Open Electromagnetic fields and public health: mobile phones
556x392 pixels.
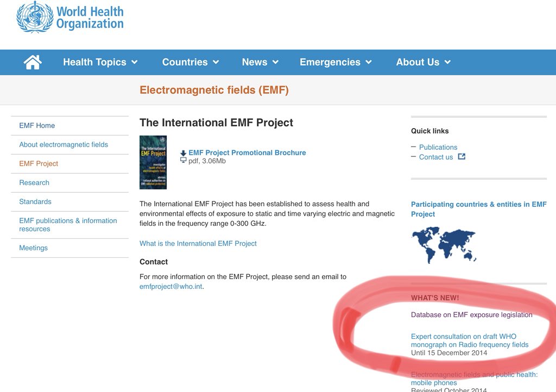pyautogui.click(x=474, y=378)
